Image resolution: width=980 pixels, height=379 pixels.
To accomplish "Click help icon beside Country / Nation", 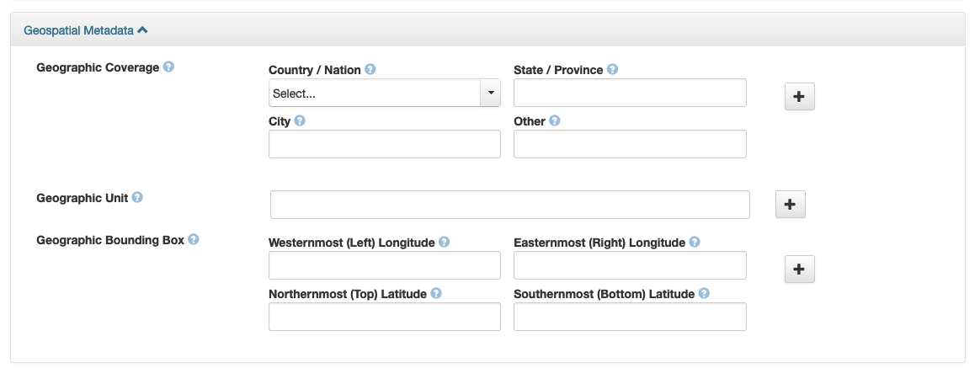I will [370, 70].
